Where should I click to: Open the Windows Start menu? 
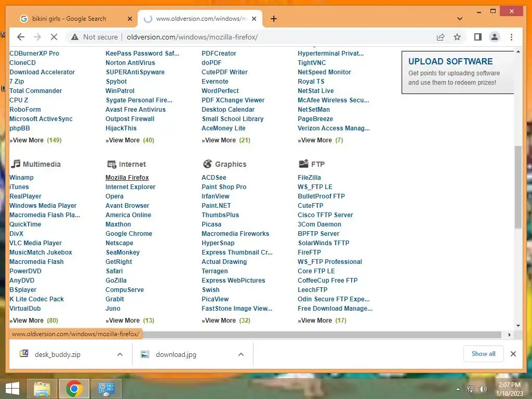(12, 389)
